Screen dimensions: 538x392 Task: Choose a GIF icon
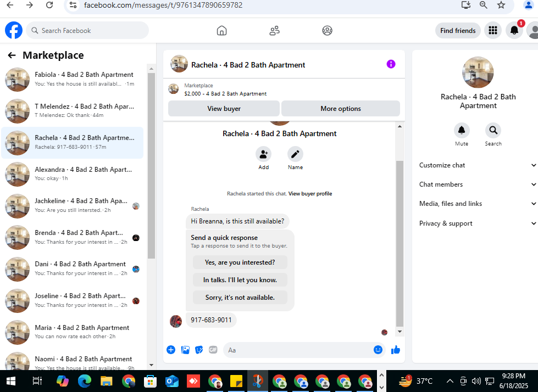click(x=213, y=350)
